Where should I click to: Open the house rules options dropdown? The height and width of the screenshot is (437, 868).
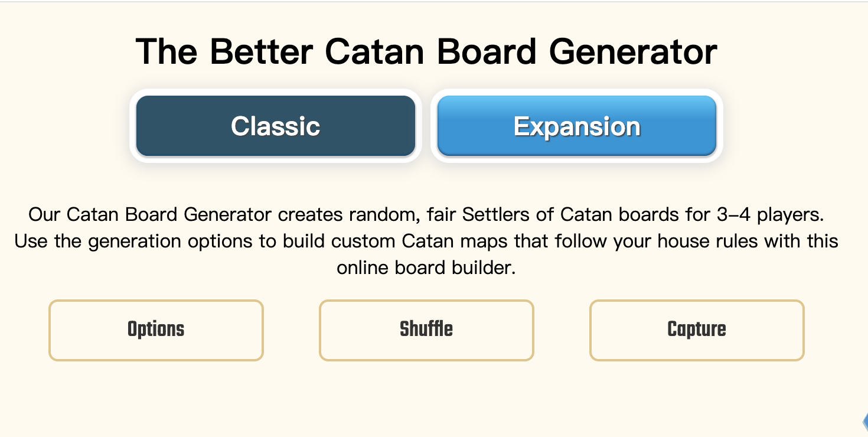(155, 330)
